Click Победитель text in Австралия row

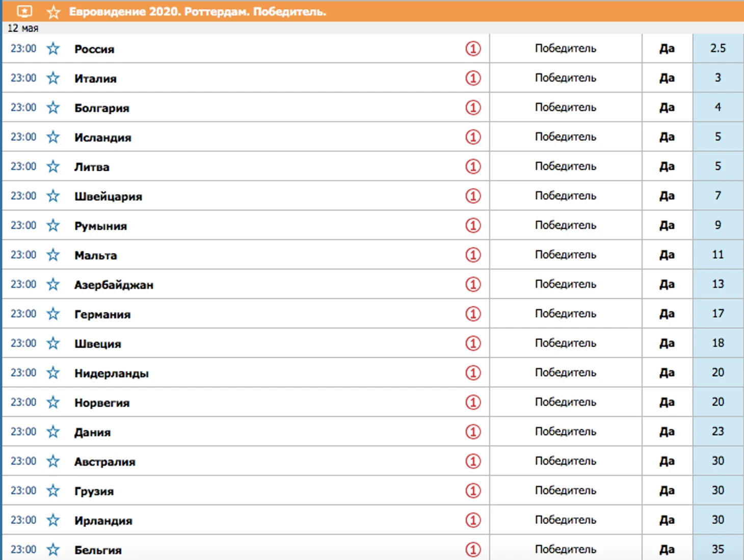pyautogui.click(x=566, y=461)
